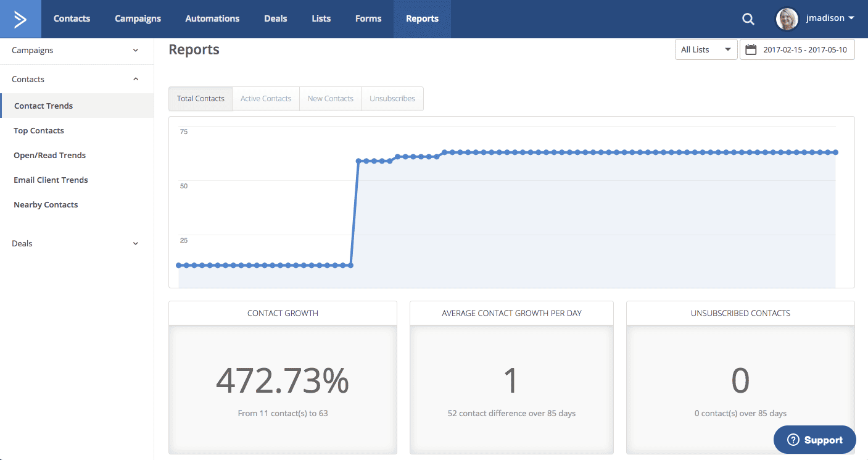The width and height of the screenshot is (868, 460).
Task: Click the jmadison profile avatar picture
Action: point(787,19)
